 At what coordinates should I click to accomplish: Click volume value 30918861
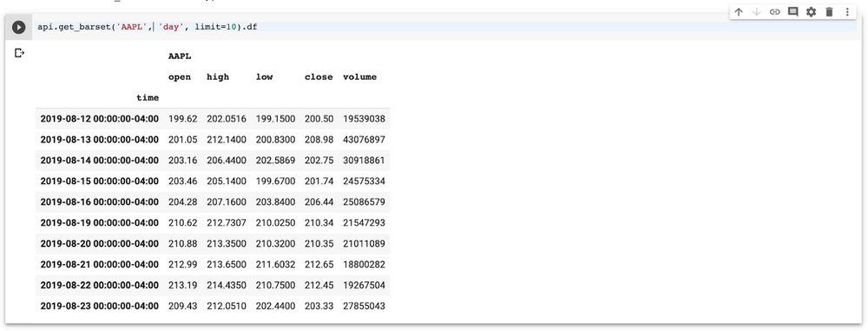coord(364,160)
